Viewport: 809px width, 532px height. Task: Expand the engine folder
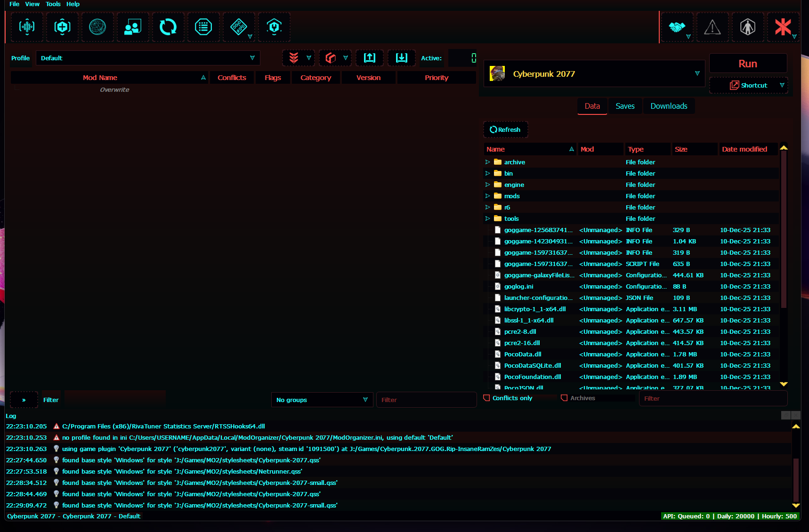click(x=488, y=185)
